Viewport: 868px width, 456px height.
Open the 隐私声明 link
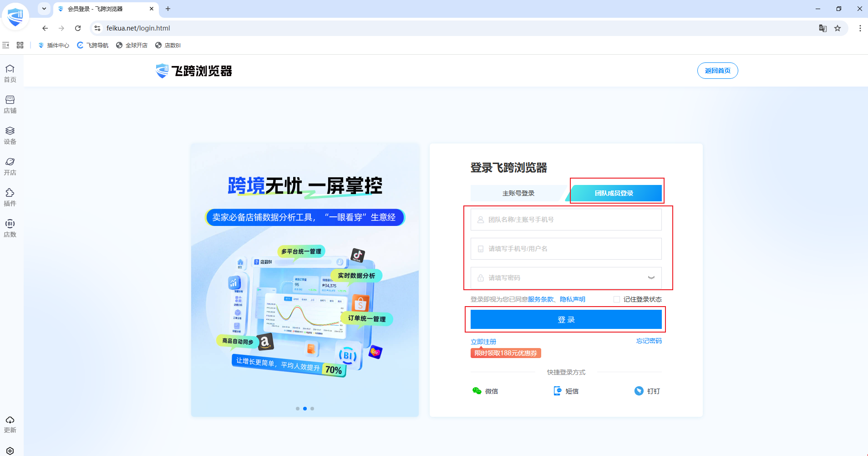[x=573, y=299]
